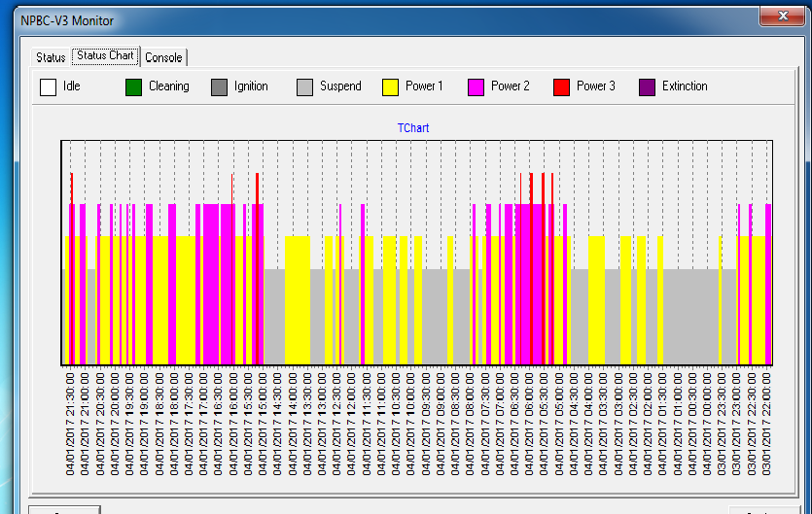This screenshot has width=812, height=514.
Task: Click the green Cleaning legend swatch
Action: click(133, 87)
